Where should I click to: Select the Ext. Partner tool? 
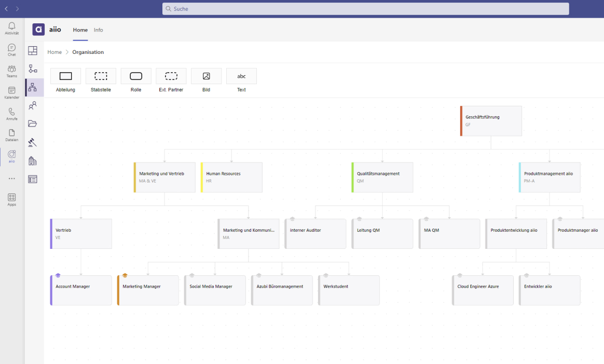click(171, 76)
